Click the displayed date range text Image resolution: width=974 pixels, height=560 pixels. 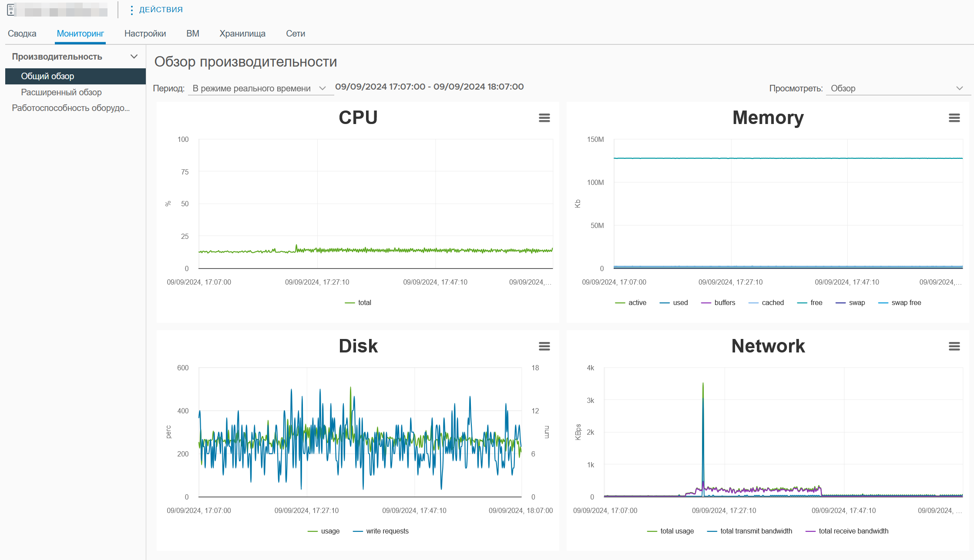coord(429,87)
